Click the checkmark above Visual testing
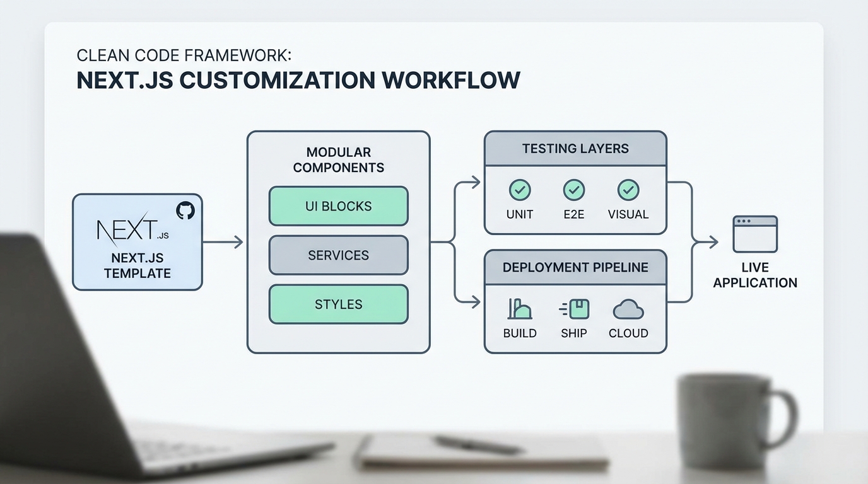The image size is (868, 484). tap(628, 190)
